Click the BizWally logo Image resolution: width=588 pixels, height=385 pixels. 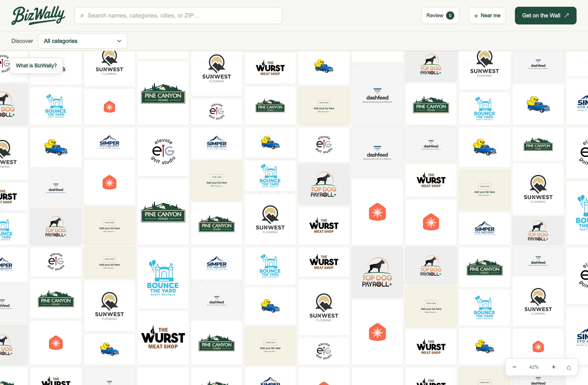pyautogui.click(x=38, y=15)
